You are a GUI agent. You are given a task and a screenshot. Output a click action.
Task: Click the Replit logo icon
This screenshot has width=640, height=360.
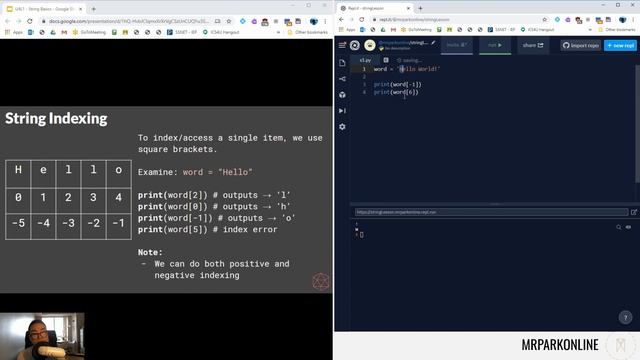(x=355, y=45)
